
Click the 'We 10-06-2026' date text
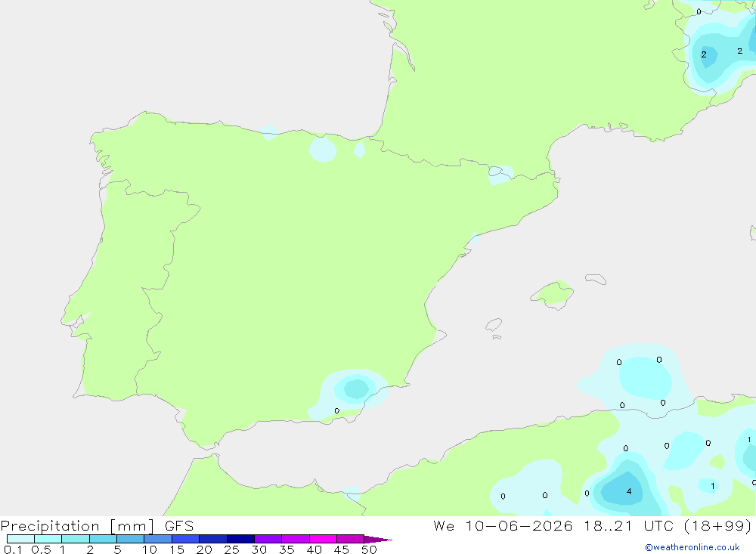(503, 525)
